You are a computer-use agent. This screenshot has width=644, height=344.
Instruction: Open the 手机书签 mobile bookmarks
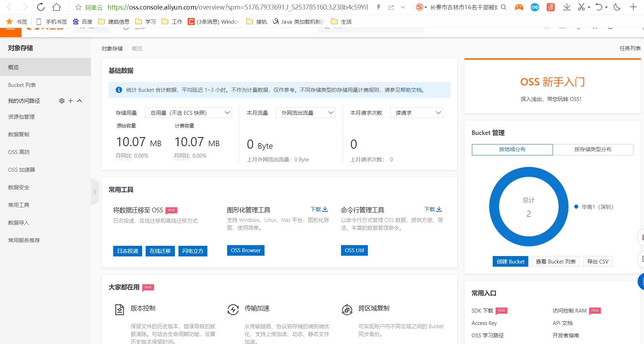pyautogui.click(x=51, y=22)
